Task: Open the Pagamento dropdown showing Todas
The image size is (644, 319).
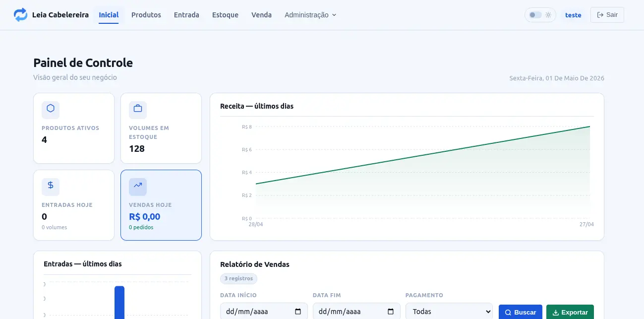Action: click(449, 312)
